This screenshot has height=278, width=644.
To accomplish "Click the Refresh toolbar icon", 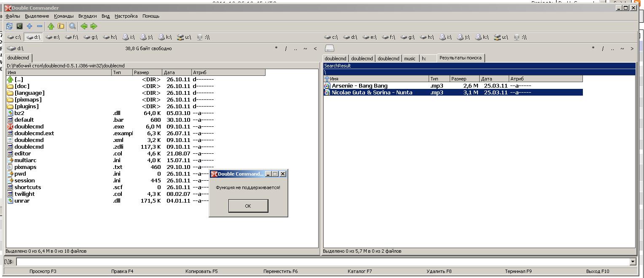I will click(9, 26).
